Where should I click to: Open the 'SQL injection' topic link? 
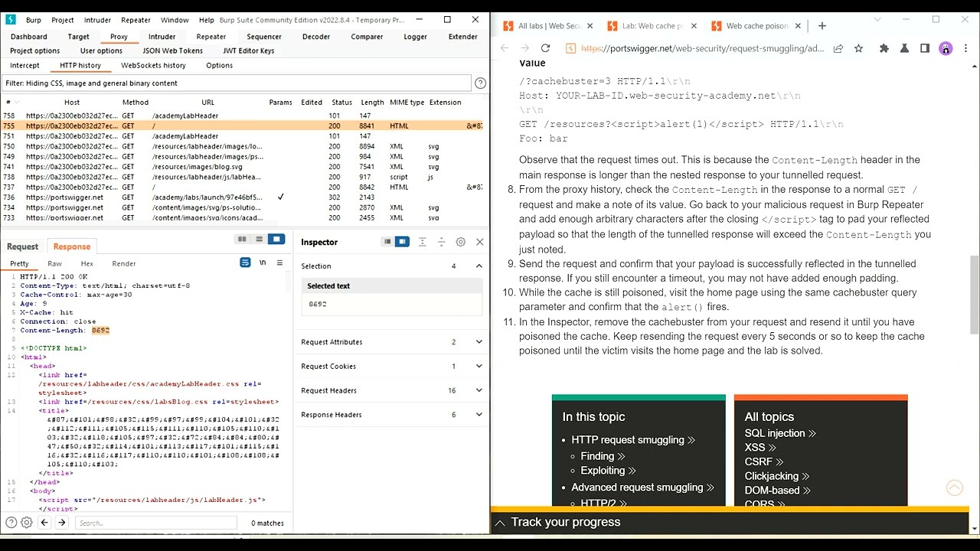tap(779, 433)
